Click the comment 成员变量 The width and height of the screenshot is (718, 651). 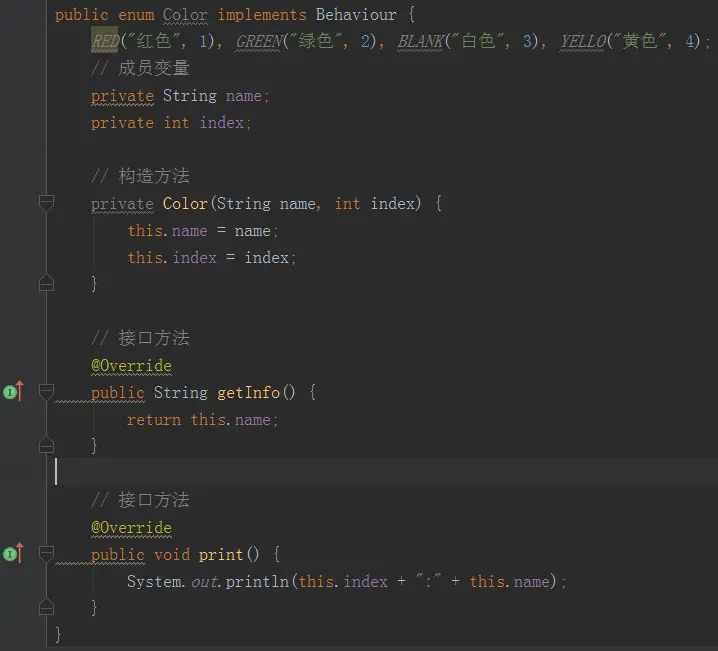140,68
